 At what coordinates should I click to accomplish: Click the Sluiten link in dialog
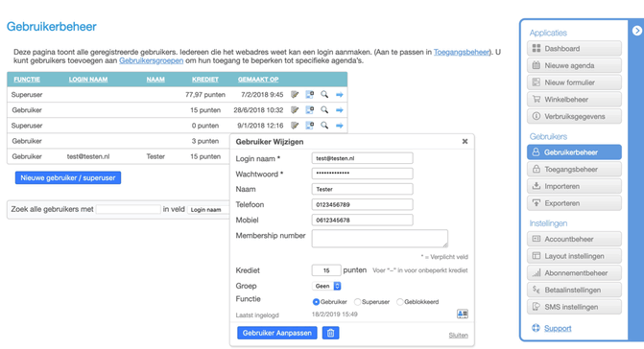tap(459, 336)
